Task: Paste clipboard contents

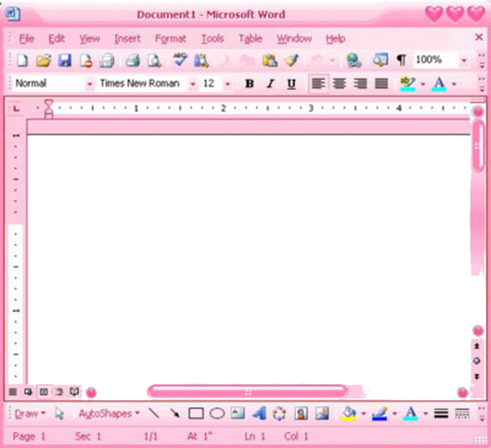Action: pos(270,61)
